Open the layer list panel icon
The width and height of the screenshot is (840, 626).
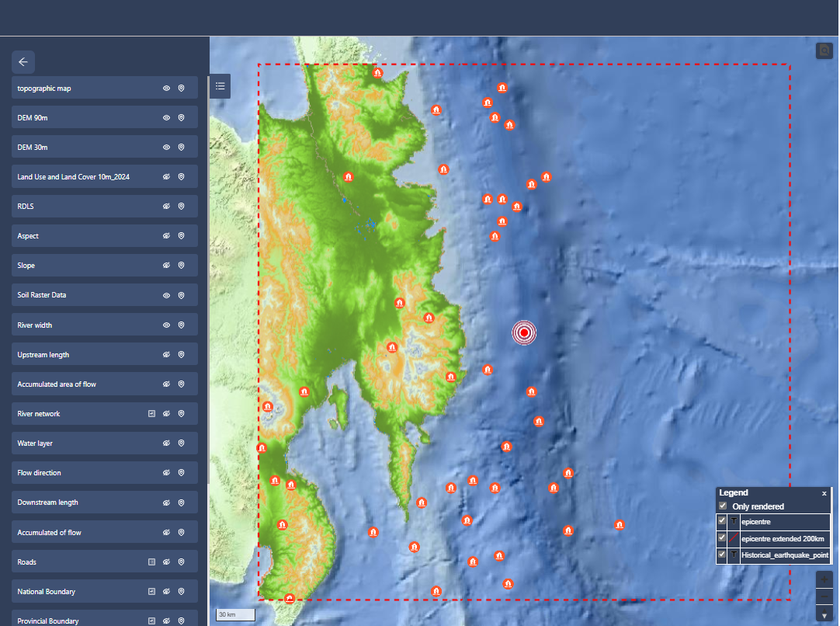coord(220,86)
